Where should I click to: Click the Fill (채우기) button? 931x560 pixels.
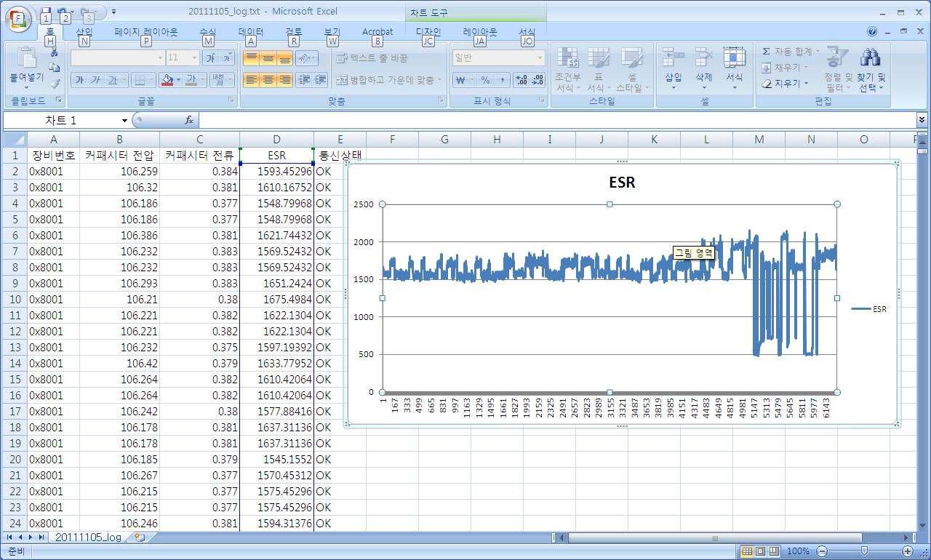coord(786,68)
